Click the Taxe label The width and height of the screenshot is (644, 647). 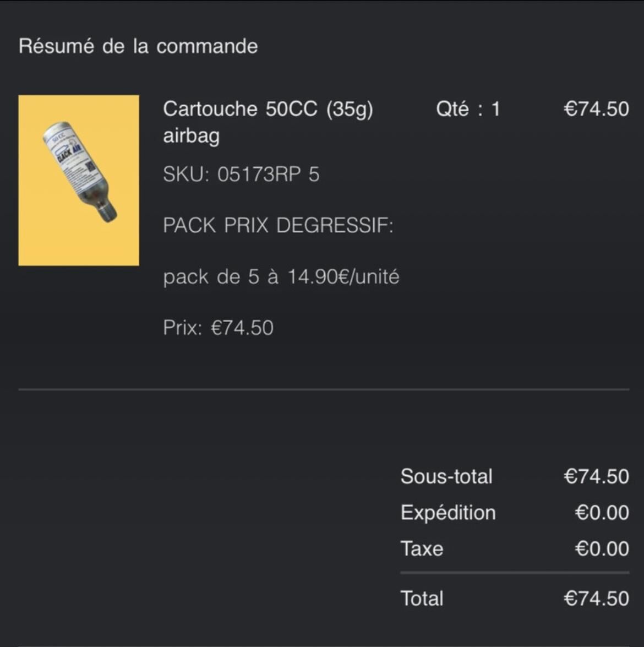point(422,549)
